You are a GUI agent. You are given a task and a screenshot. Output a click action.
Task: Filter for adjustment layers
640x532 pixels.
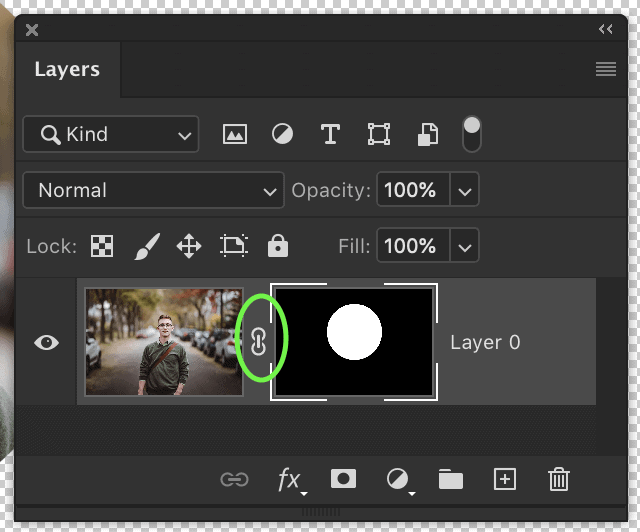[282, 134]
